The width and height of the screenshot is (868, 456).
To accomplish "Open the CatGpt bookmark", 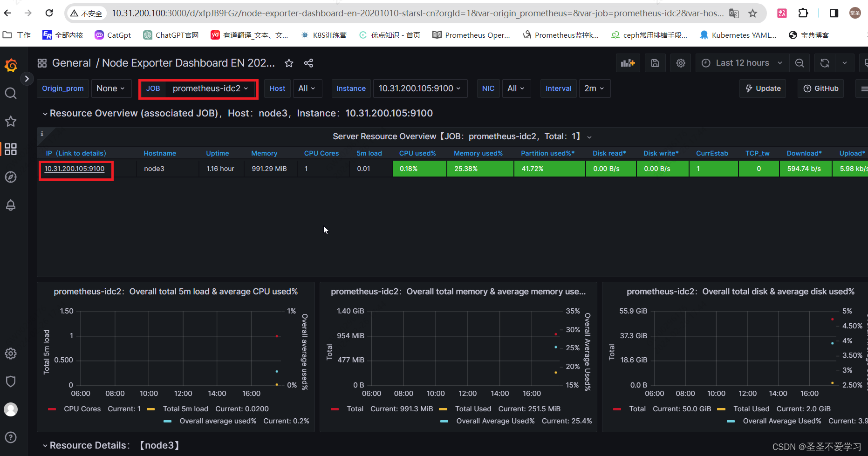I will coord(113,35).
